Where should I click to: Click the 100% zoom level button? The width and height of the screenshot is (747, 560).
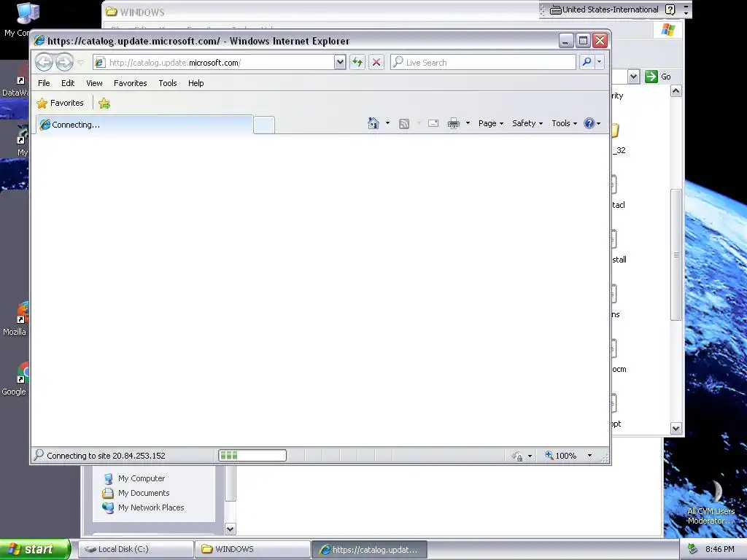(561, 456)
